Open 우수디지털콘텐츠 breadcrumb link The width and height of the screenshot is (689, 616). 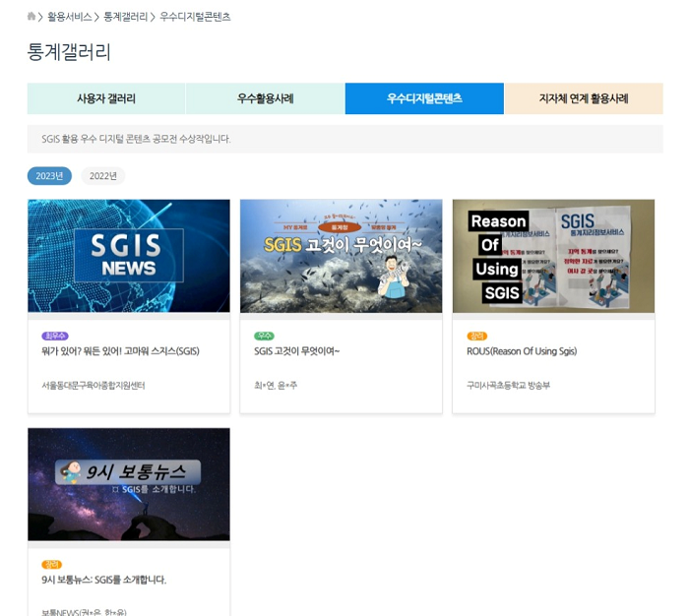click(195, 17)
